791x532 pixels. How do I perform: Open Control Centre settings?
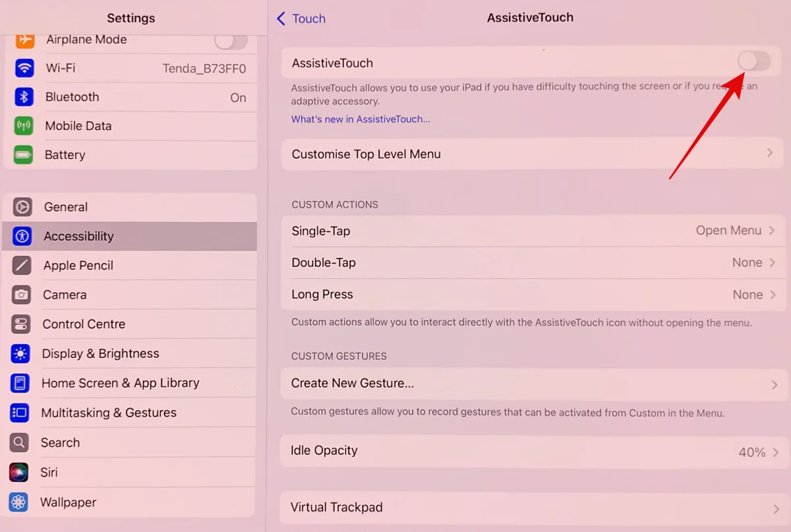pyautogui.click(x=129, y=324)
